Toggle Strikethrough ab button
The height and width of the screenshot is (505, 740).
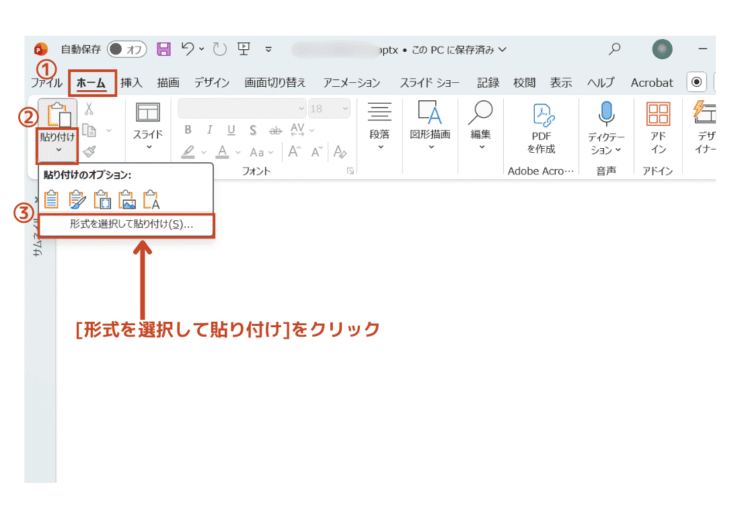pyautogui.click(x=275, y=130)
